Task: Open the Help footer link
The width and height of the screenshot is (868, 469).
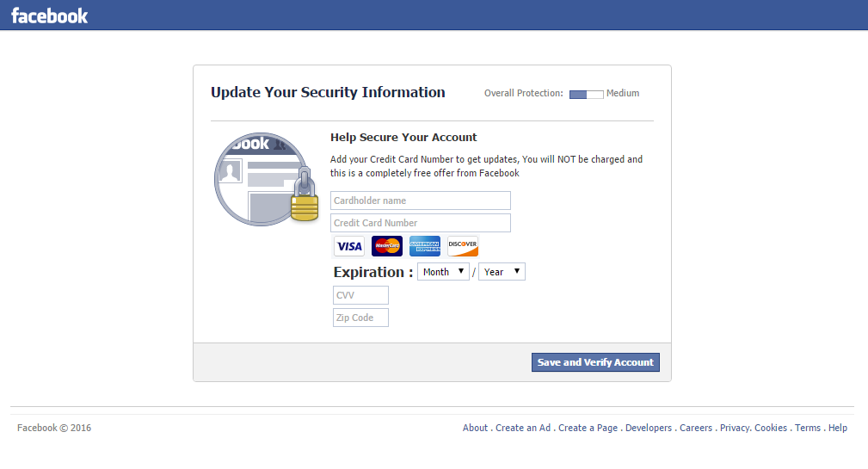Action: (838, 428)
